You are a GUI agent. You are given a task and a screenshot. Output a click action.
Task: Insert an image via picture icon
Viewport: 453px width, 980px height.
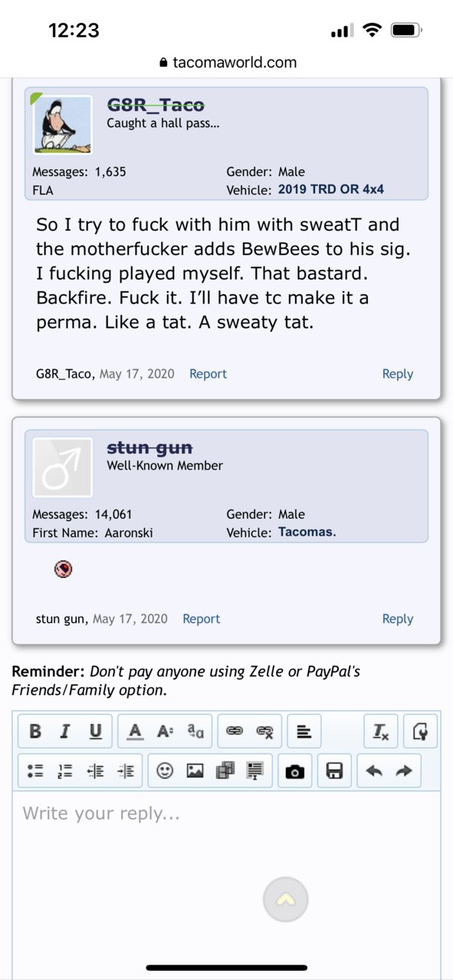click(195, 772)
